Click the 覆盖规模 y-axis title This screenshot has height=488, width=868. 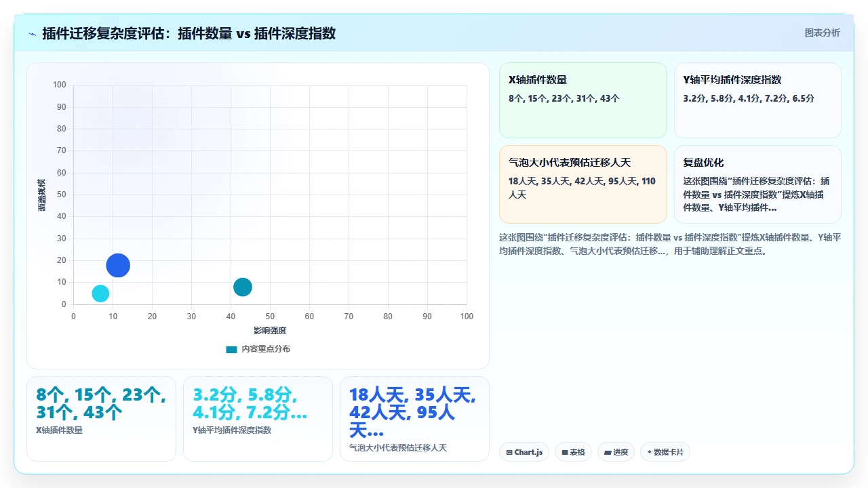(42, 195)
